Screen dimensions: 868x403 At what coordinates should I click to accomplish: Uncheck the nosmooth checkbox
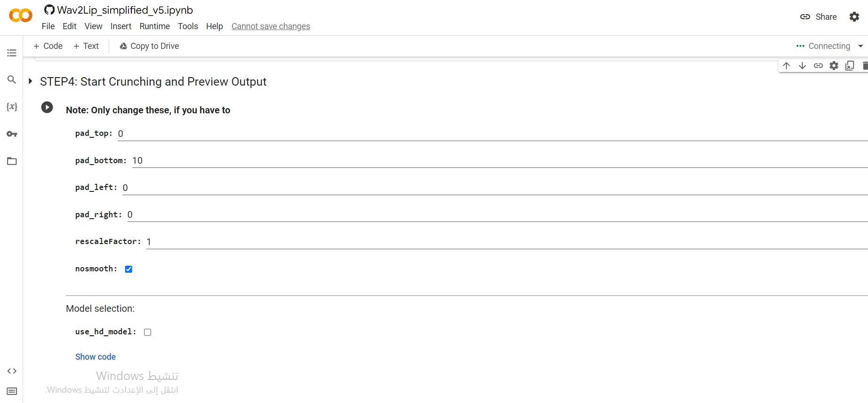tap(129, 269)
